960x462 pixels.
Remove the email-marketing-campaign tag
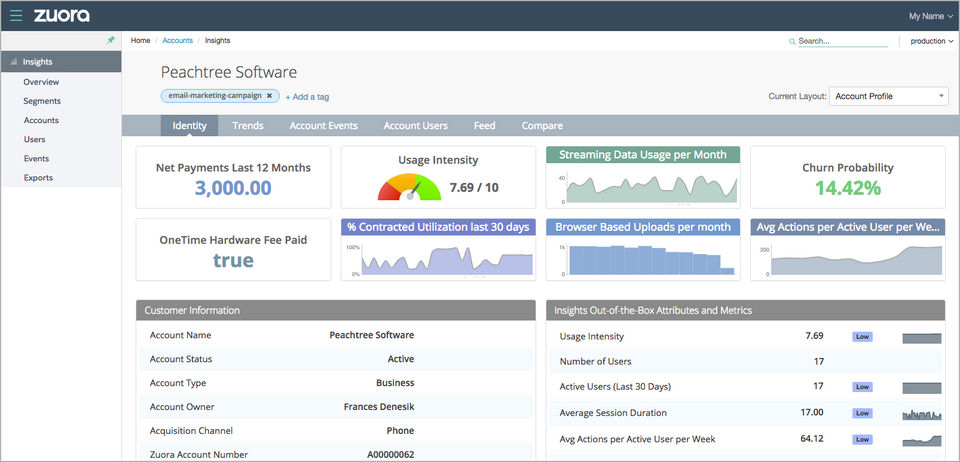tap(269, 96)
